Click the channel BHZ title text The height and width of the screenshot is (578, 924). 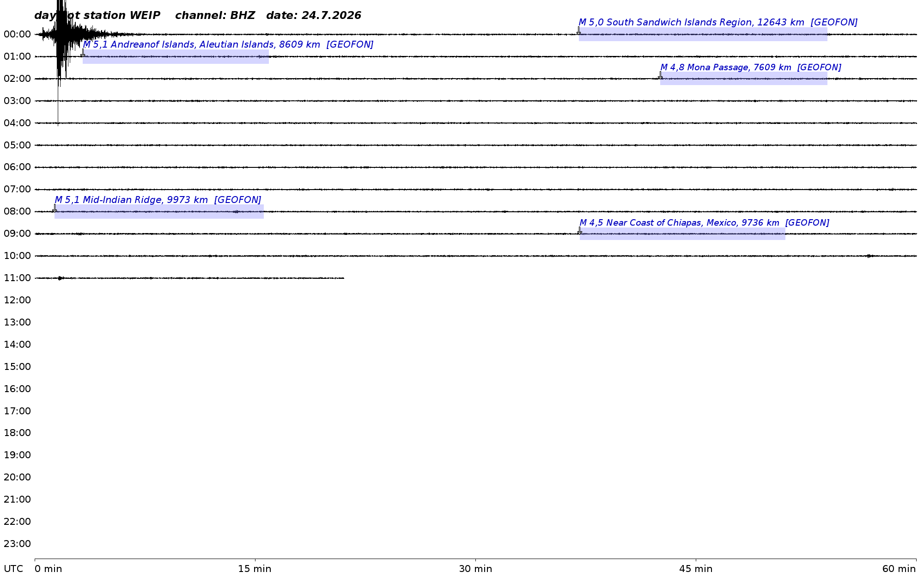pyautogui.click(x=215, y=15)
